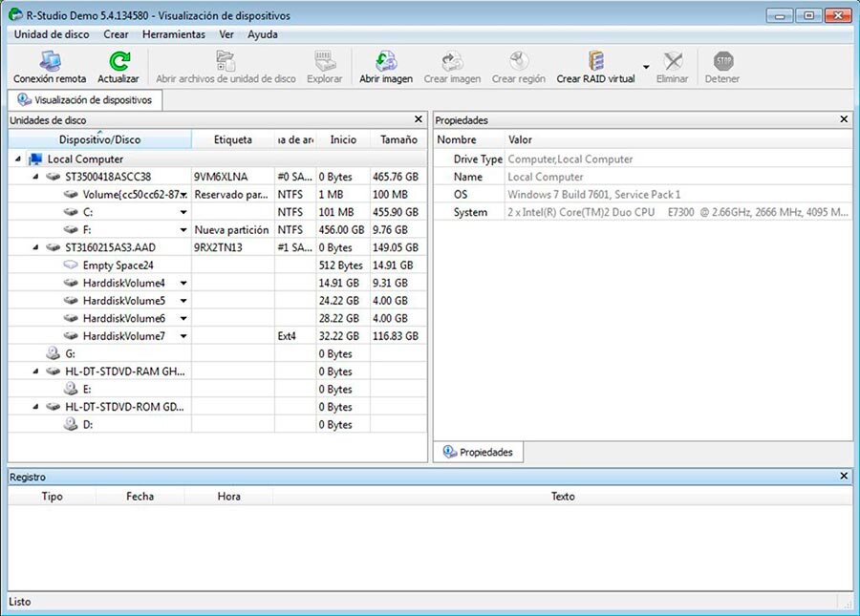Collapse the ST3160215AS3.AAD disk node
860x616 pixels.
tap(35, 247)
